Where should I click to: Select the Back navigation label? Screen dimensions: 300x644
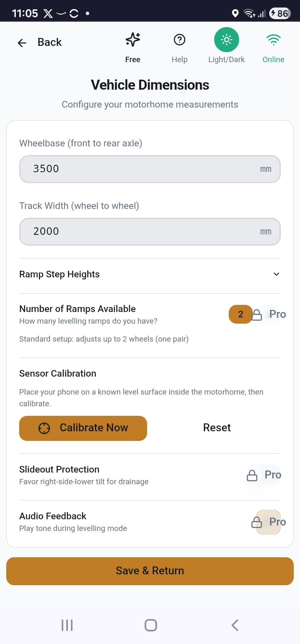click(x=49, y=42)
